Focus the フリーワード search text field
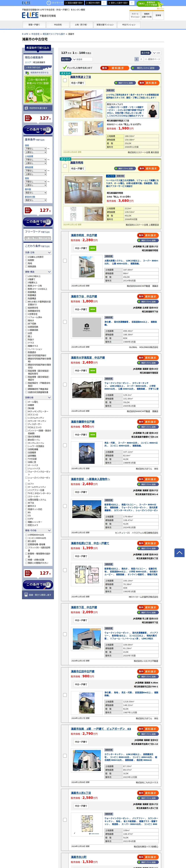 point(38,238)
